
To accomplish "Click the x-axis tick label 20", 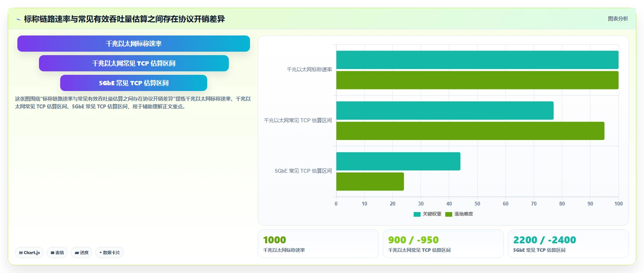I will pos(392,204).
